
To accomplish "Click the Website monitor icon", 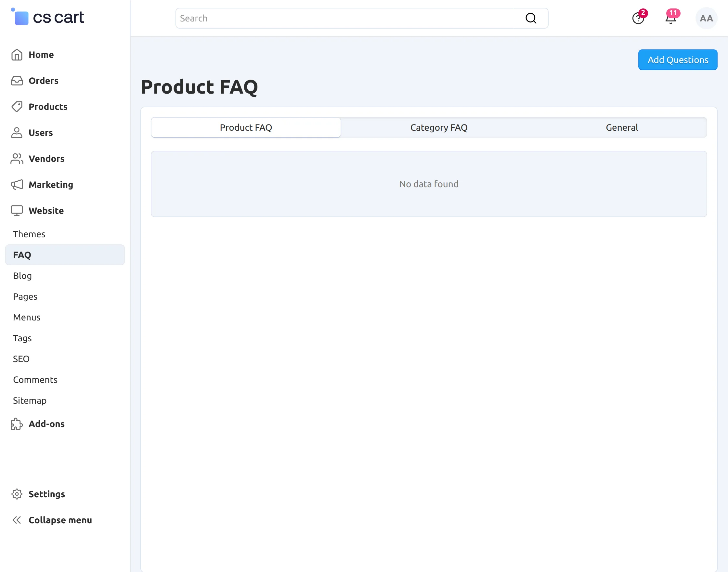I will 17,211.
